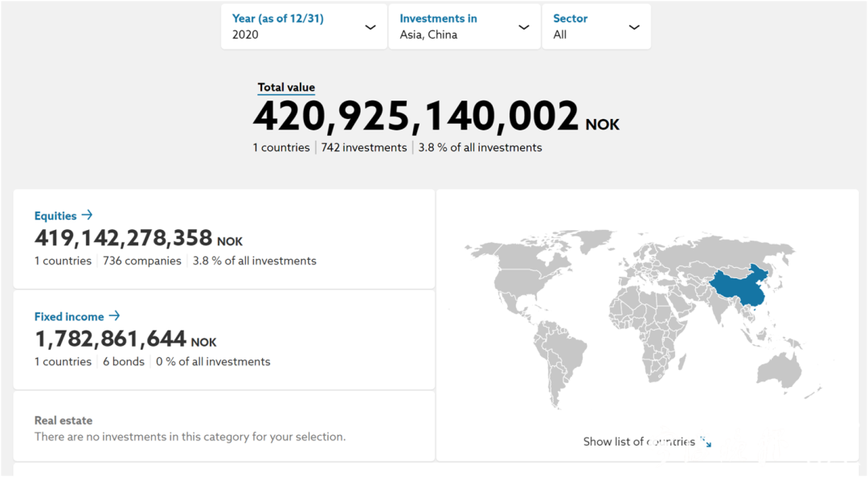Screen dimensions: 868x477
Task: Expand the Investments in dropdown
Action: point(464,27)
